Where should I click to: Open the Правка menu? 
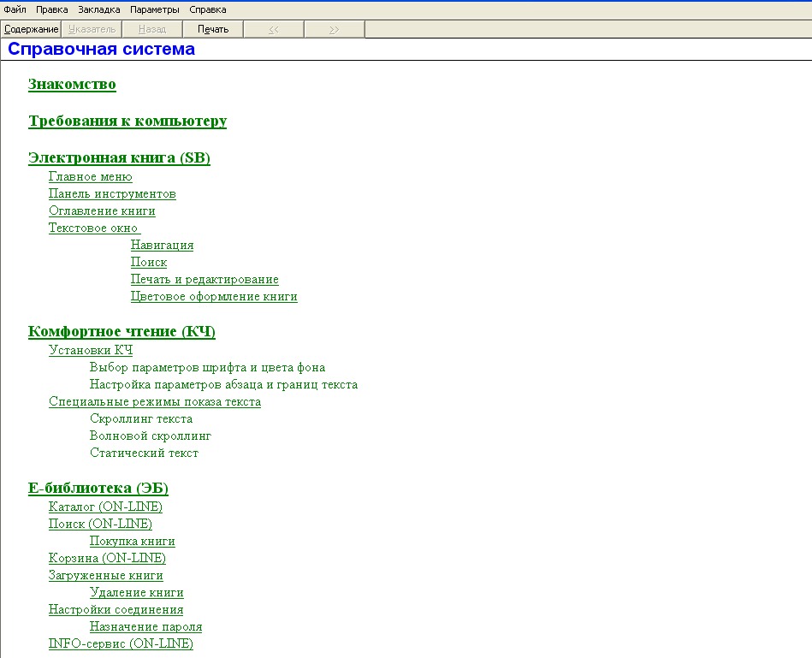[x=52, y=9]
